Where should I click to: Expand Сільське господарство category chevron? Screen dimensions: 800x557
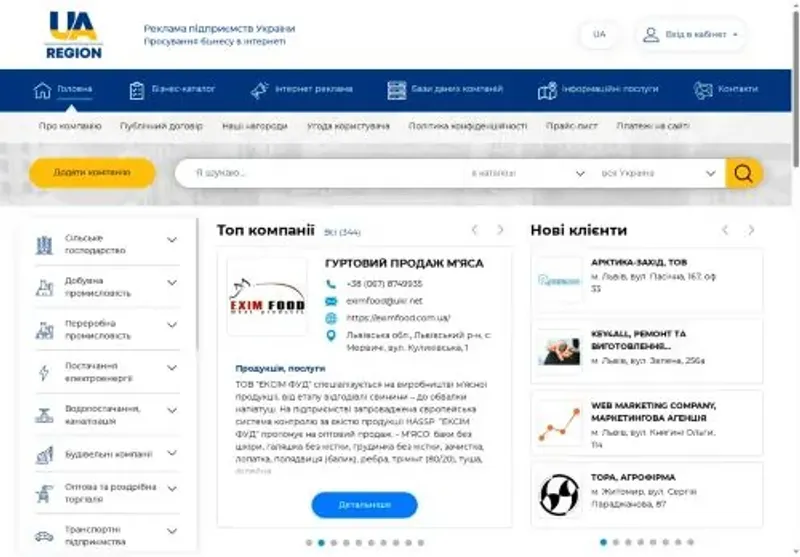tap(172, 240)
